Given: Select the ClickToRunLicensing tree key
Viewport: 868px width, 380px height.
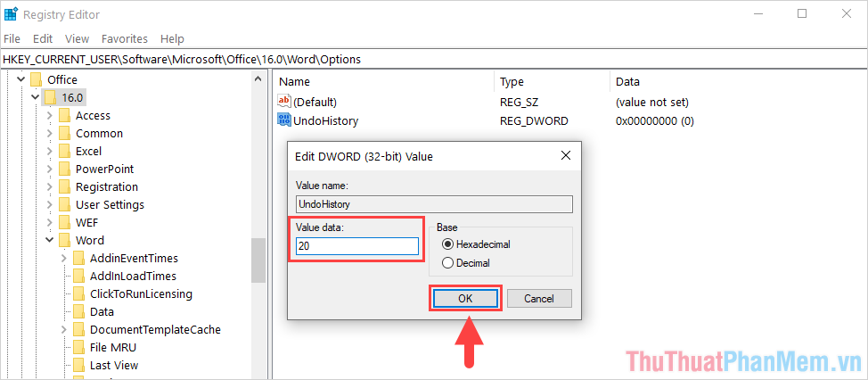Looking at the screenshot, I should point(141,293).
